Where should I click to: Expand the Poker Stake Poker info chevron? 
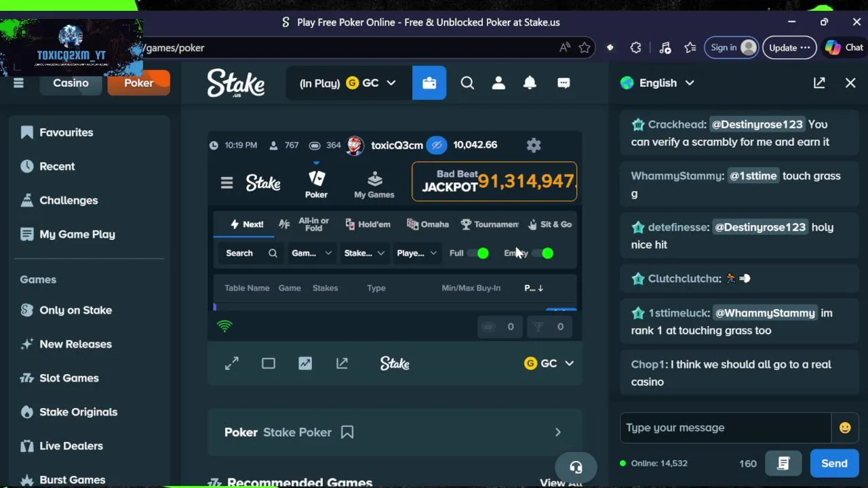coord(557,432)
